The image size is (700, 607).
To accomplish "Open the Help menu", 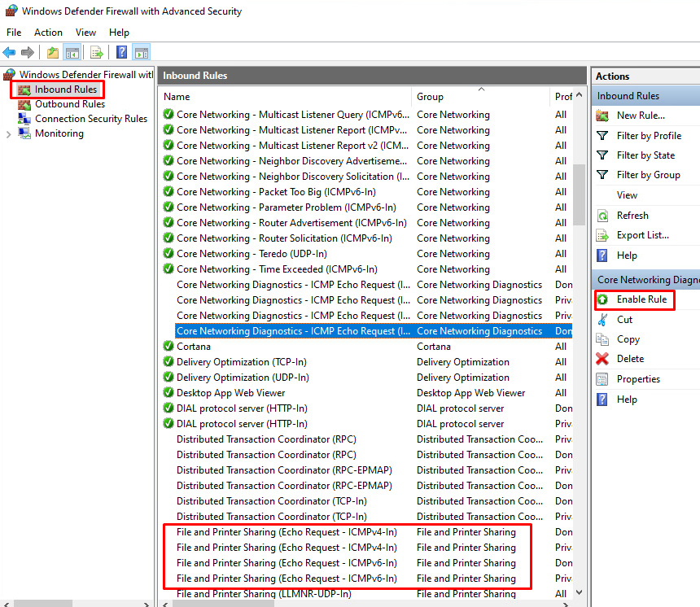I will [119, 33].
